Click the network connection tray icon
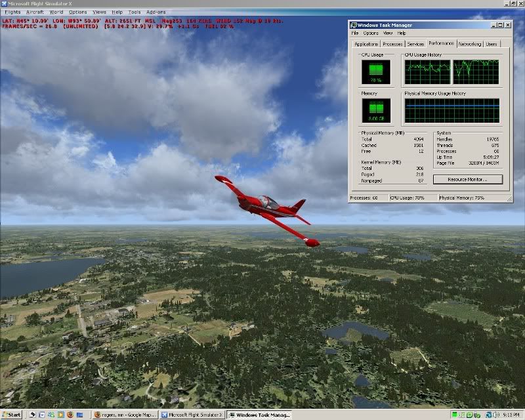The image size is (525, 420). click(488, 415)
